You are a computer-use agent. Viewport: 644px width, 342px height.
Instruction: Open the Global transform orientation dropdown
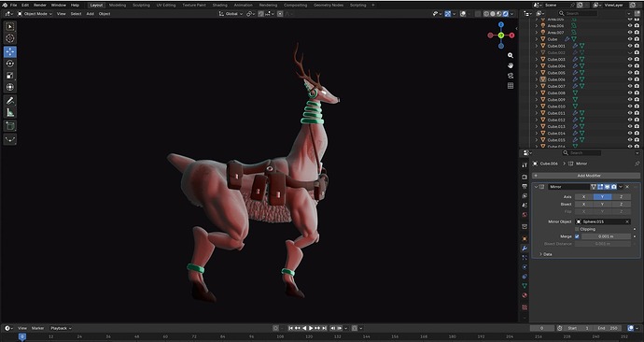point(231,14)
